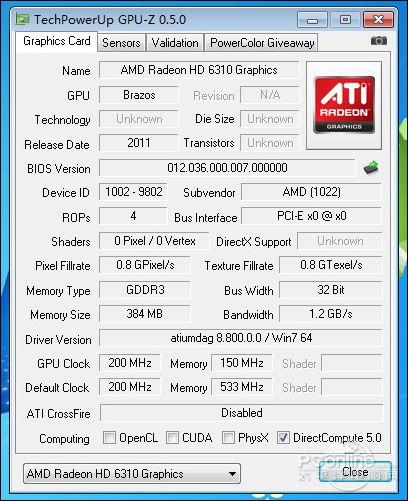
Task: Switch to the Sensors tab
Action: coord(121,43)
